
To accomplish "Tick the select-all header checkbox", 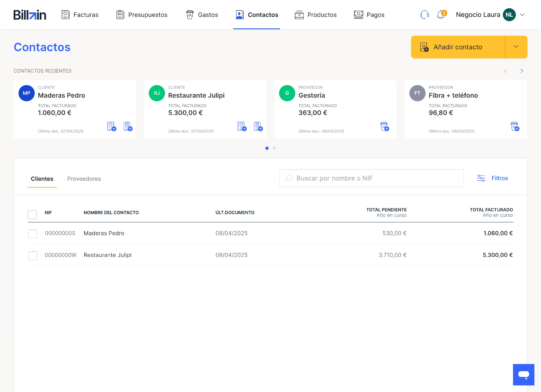I will click(x=32, y=215).
